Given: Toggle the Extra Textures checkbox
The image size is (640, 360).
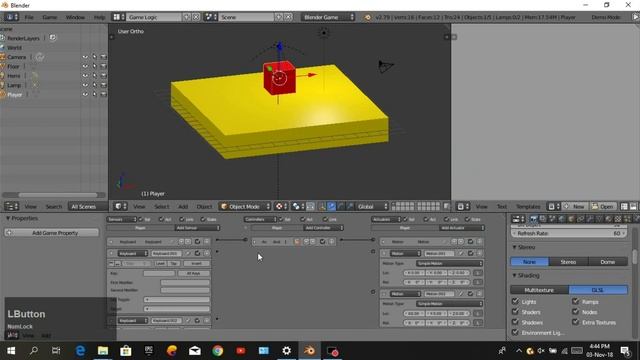Looking at the screenshot, I should tap(576, 322).
